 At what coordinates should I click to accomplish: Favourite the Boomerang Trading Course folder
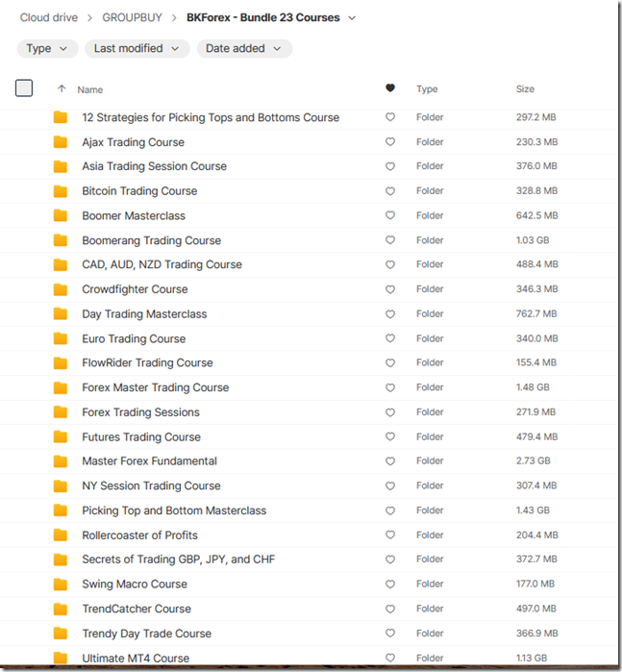point(390,240)
